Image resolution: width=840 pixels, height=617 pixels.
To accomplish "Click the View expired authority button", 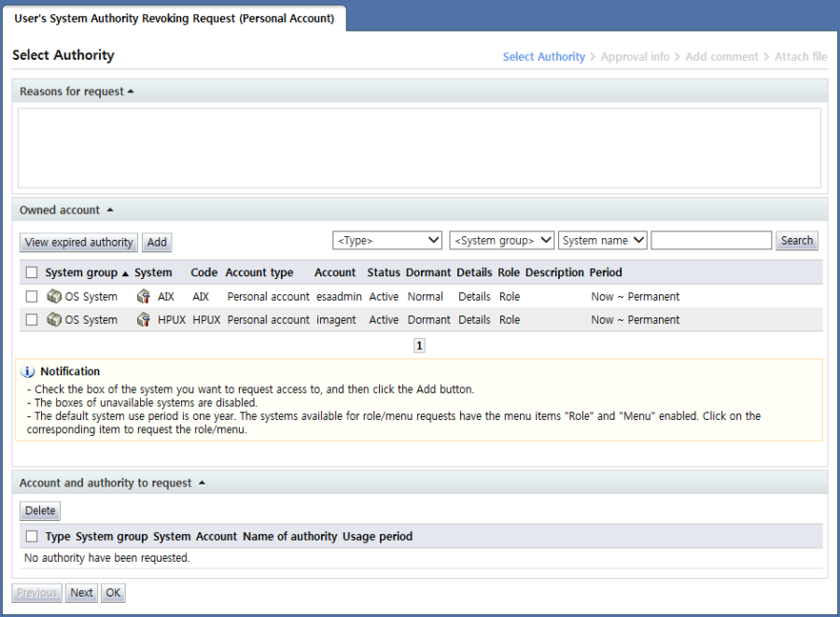I will [78, 243].
